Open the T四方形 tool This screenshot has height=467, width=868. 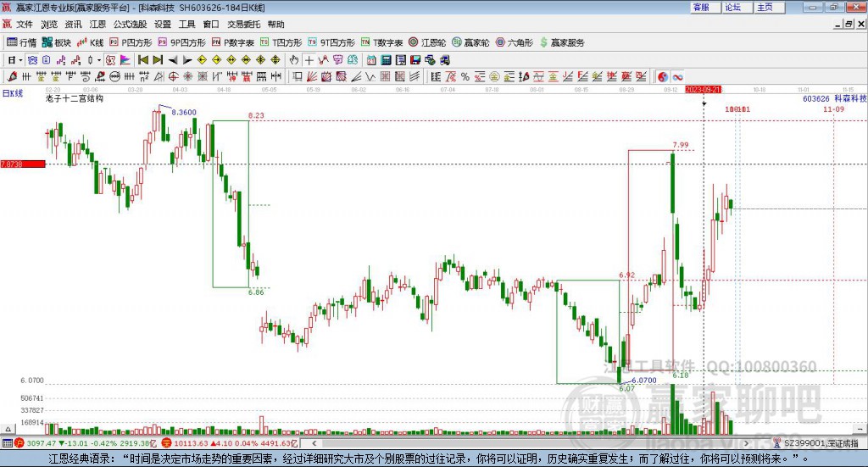281,42
